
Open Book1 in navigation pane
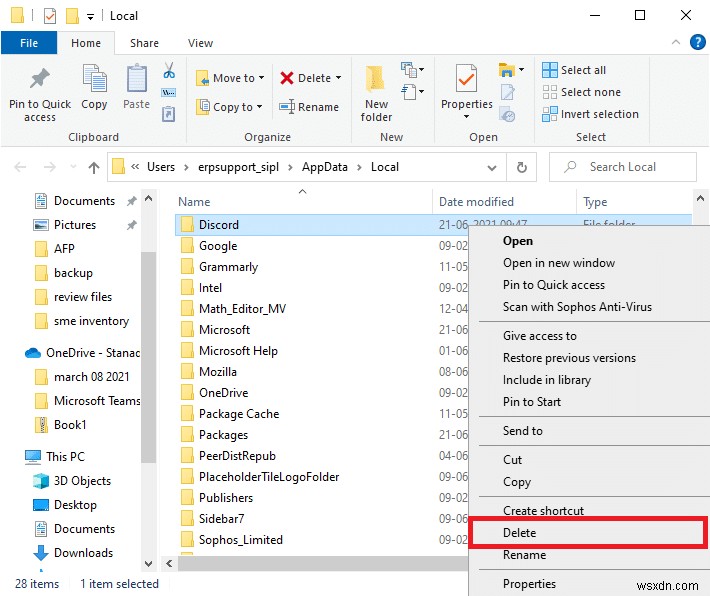tap(61, 425)
